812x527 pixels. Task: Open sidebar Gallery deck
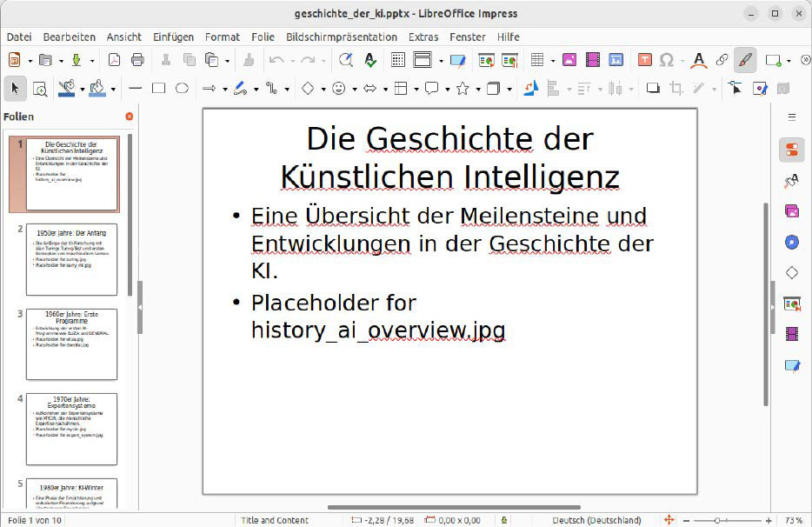tap(792, 211)
